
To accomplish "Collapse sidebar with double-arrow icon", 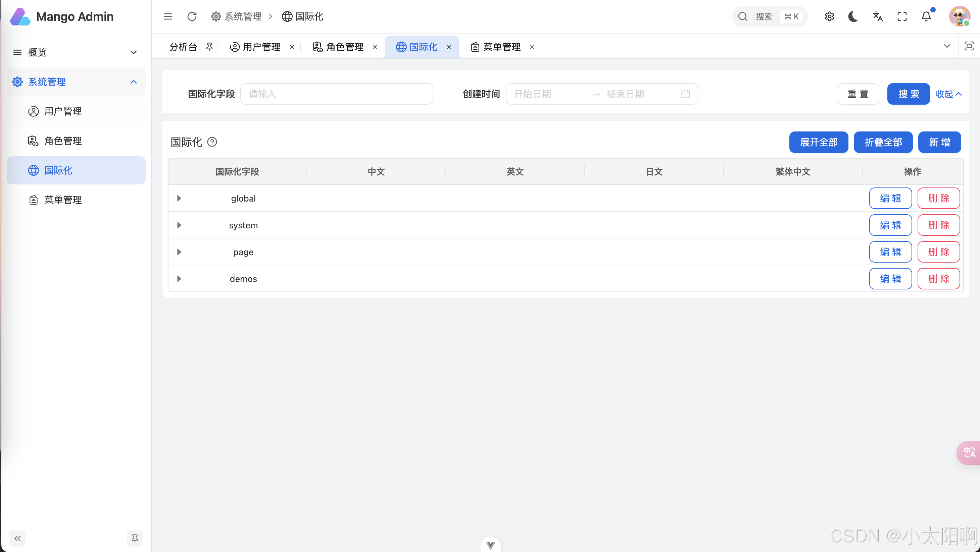I will pyautogui.click(x=17, y=538).
